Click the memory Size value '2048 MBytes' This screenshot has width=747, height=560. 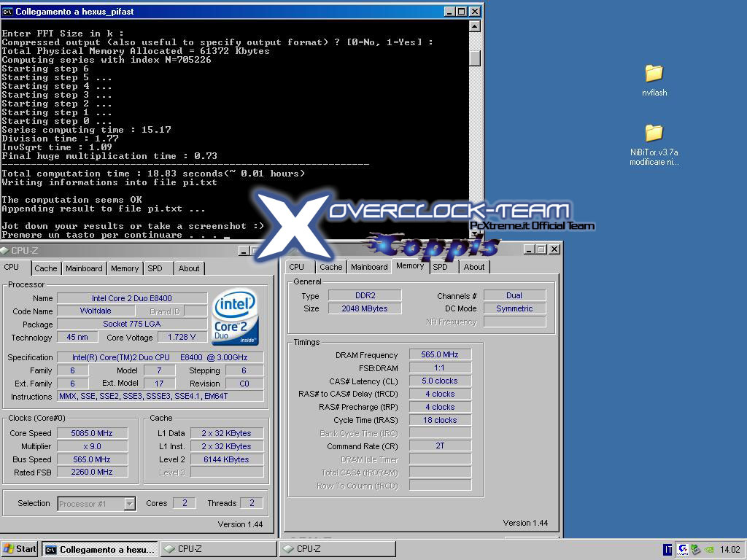[x=365, y=308]
